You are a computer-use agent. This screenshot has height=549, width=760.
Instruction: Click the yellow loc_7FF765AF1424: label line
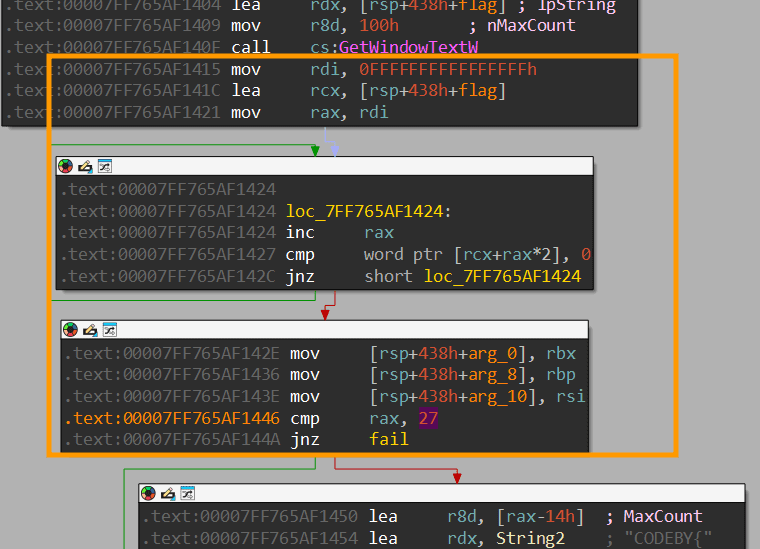tap(368, 211)
